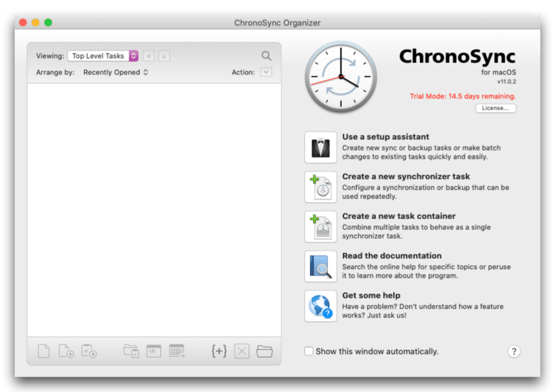Image resolution: width=558 pixels, height=392 pixels.
Task: Enable Show this window automatically
Action: pos(308,351)
